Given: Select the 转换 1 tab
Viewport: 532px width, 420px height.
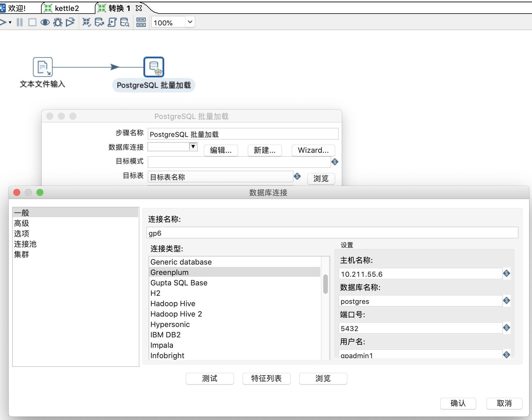Looking at the screenshot, I should coord(119,8).
